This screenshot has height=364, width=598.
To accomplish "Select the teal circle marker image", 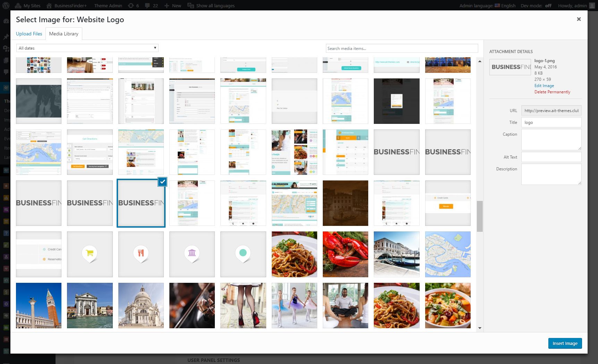I will click(243, 254).
